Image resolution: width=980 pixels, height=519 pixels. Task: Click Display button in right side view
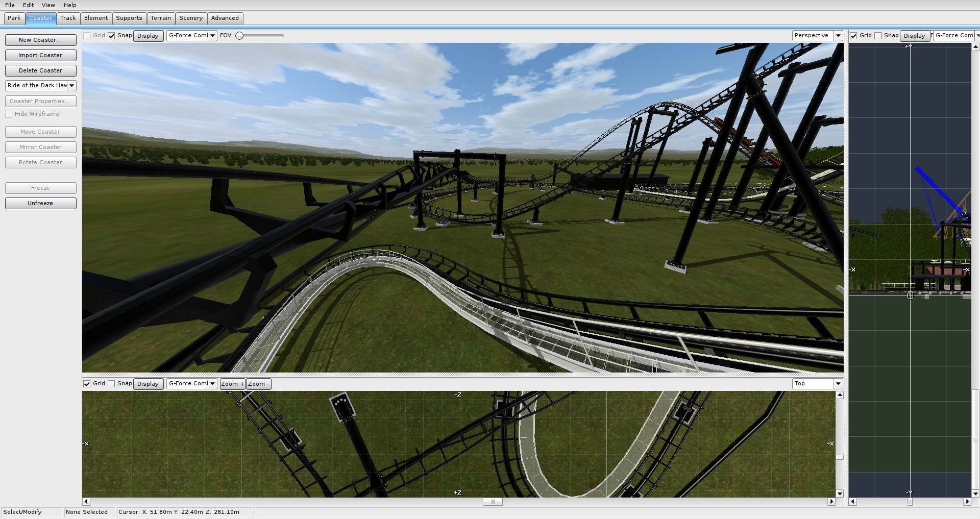tap(914, 36)
